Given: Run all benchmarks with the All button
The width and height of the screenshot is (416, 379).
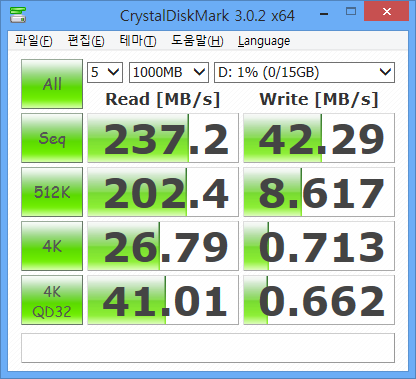Looking at the screenshot, I should point(52,84).
